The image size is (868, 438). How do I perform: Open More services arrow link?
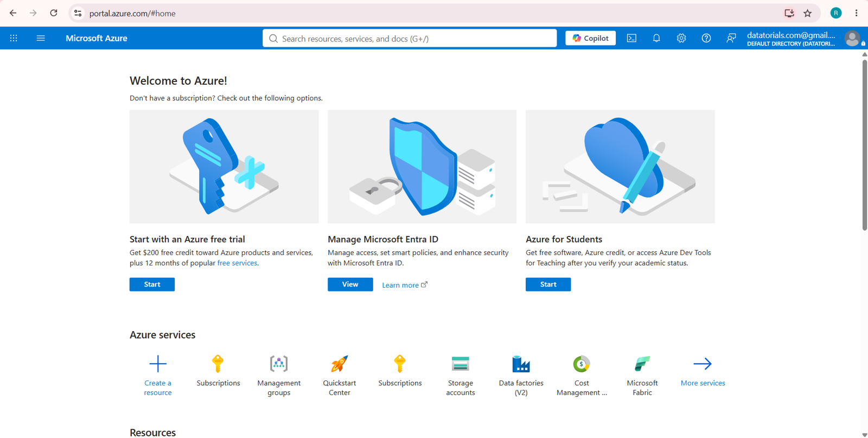click(x=703, y=372)
